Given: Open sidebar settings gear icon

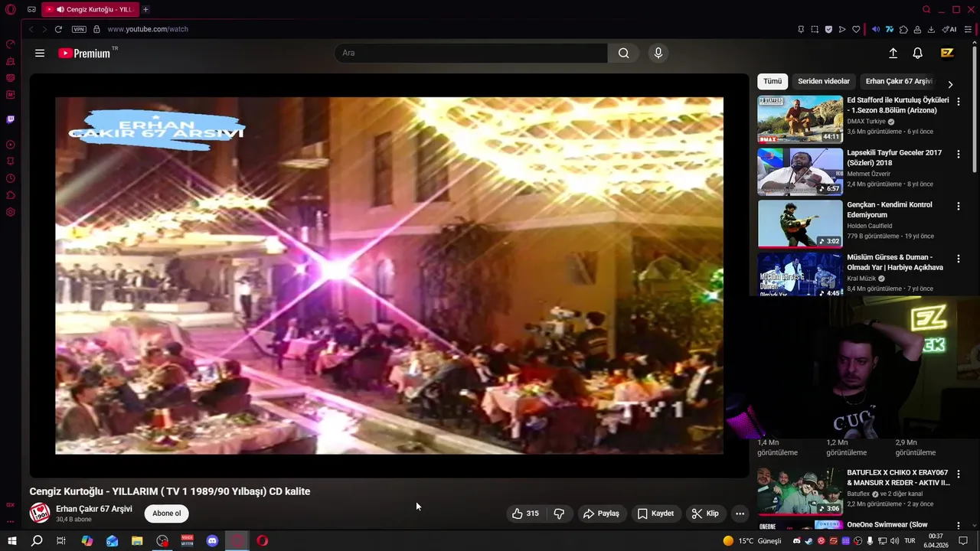Looking at the screenshot, I should coord(10,212).
